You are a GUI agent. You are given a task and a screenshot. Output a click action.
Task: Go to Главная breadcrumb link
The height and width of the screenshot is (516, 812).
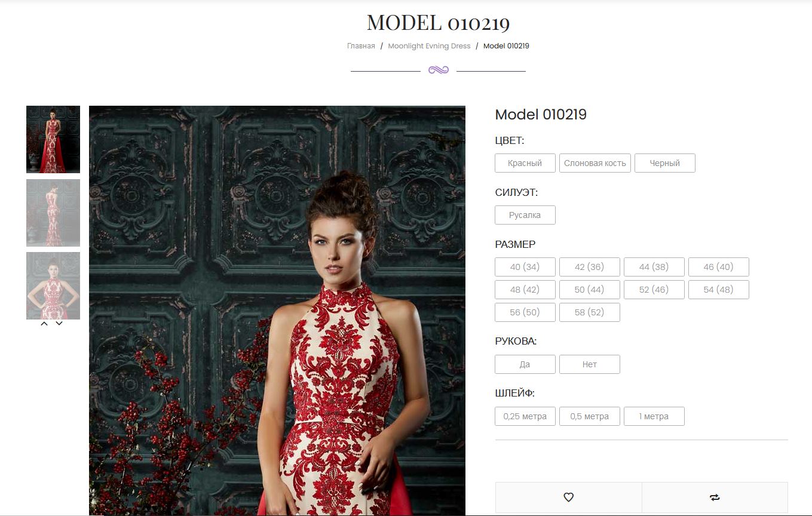[x=361, y=46]
